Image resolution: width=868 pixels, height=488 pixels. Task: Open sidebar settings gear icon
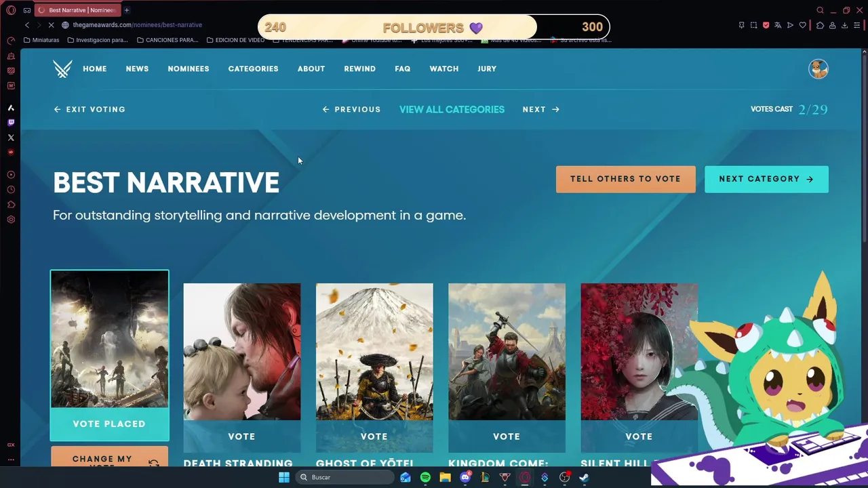click(11, 220)
